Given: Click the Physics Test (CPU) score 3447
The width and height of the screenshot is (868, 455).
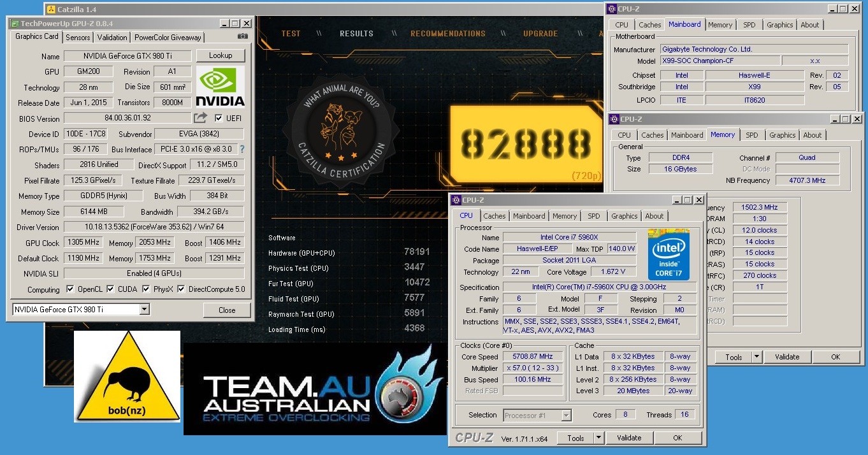Looking at the screenshot, I should [414, 268].
